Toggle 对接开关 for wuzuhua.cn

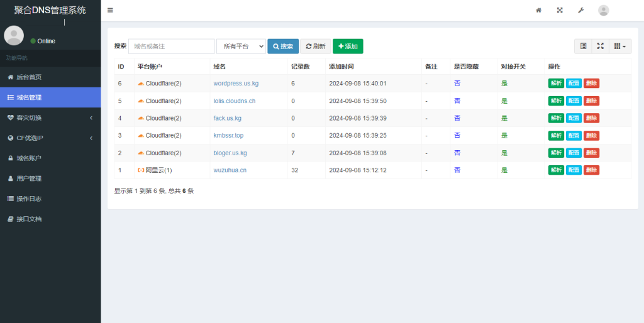pyautogui.click(x=504, y=170)
